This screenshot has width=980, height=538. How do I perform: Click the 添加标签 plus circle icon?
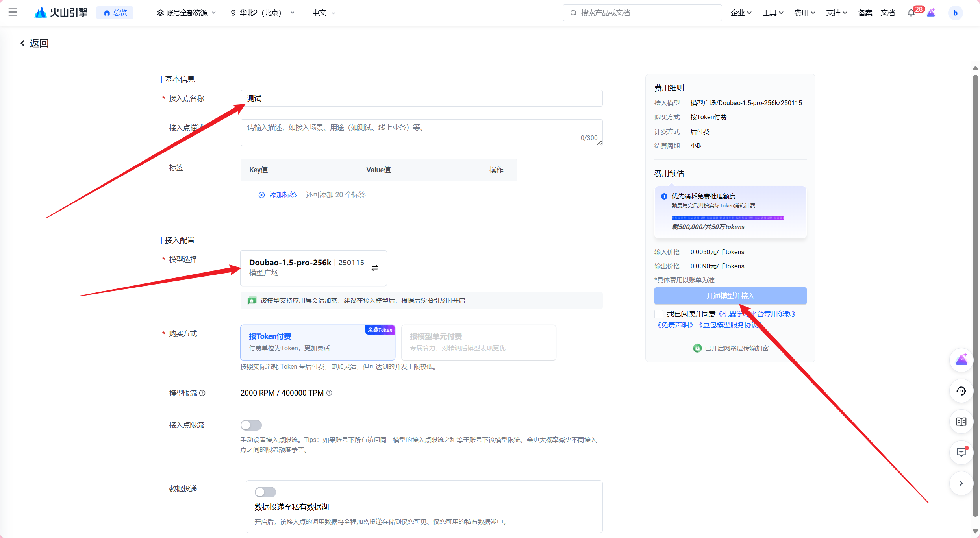click(x=261, y=195)
